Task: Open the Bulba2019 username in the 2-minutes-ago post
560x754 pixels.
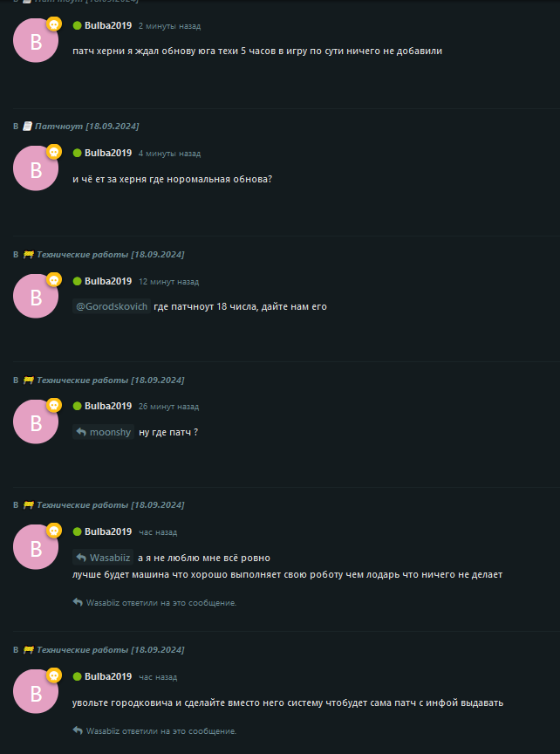Action: [108, 25]
